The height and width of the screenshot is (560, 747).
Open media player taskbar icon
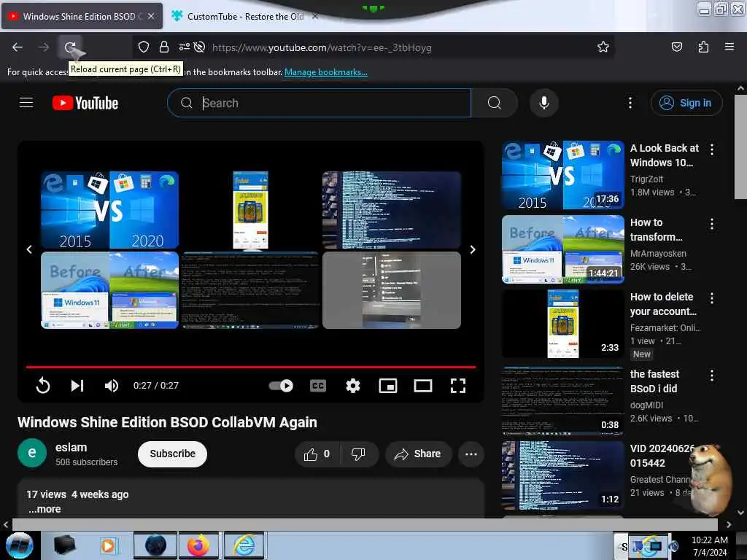tap(109, 545)
